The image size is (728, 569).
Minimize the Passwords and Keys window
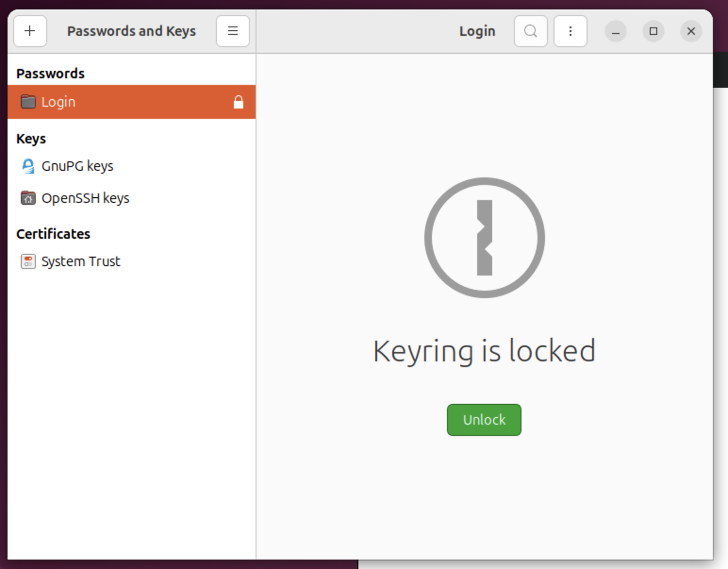[x=615, y=31]
